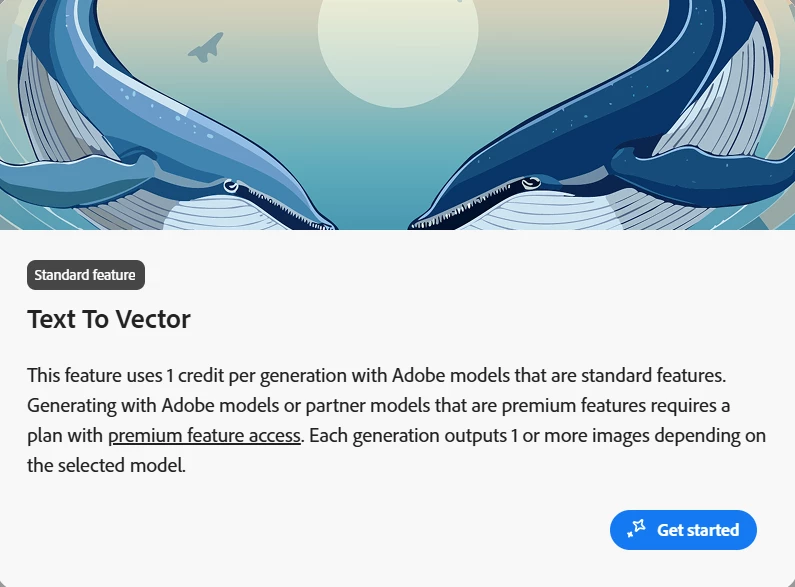Screen dimensions: 795x587
Task: Click the Get started button
Action: [683, 530]
